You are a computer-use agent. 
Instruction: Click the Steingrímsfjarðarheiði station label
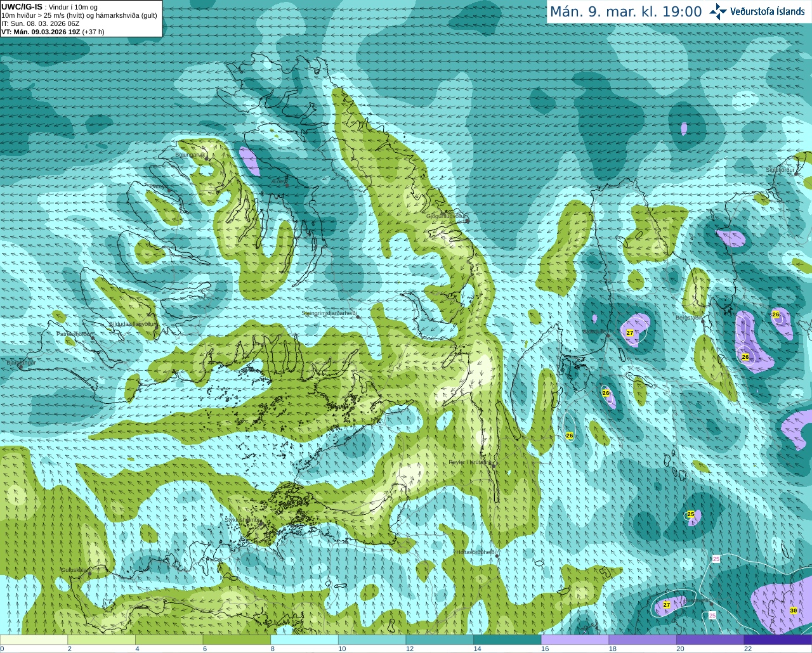tap(329, 313)
